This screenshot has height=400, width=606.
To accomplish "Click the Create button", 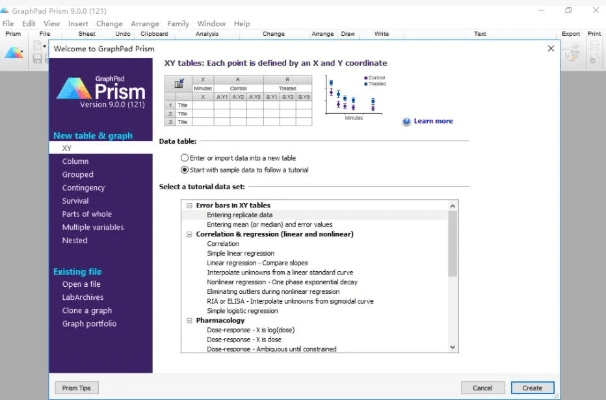I will (532, 387).
